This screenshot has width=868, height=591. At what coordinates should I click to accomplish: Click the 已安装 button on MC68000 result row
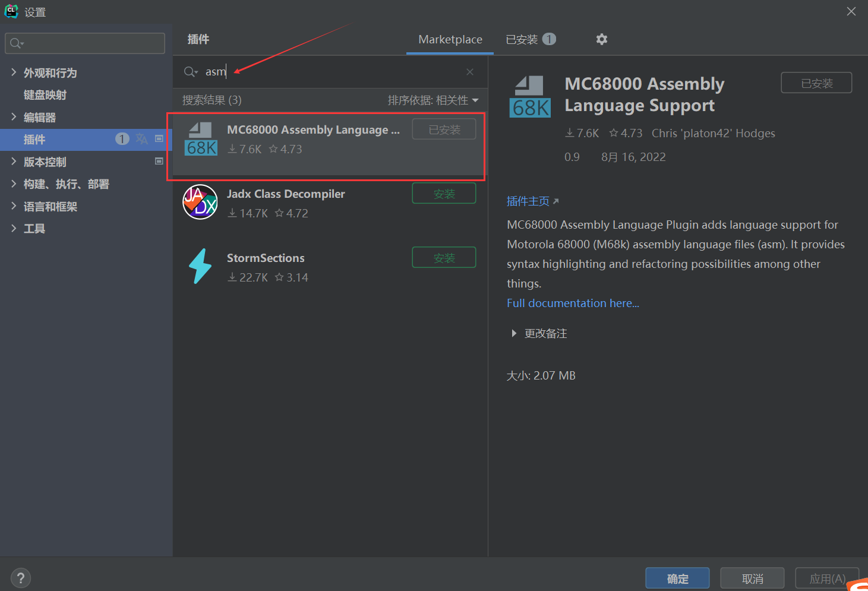(x=444, y=129)
